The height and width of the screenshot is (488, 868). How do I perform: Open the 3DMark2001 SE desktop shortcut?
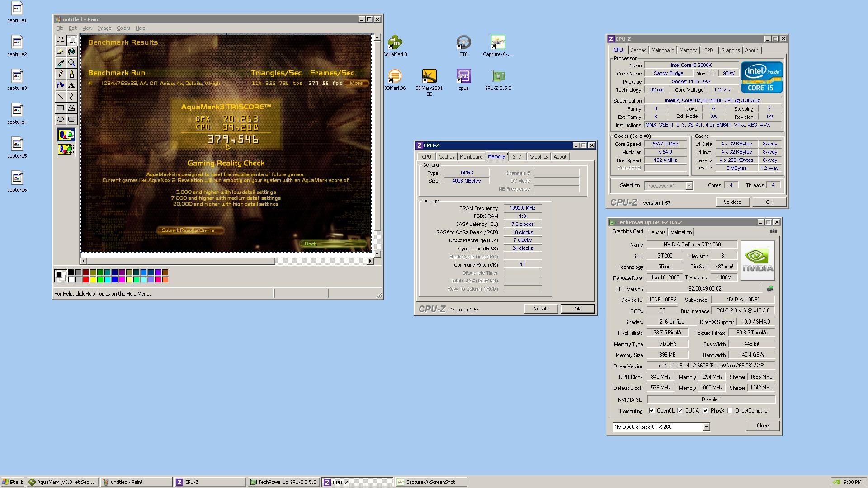coord(429,83)
